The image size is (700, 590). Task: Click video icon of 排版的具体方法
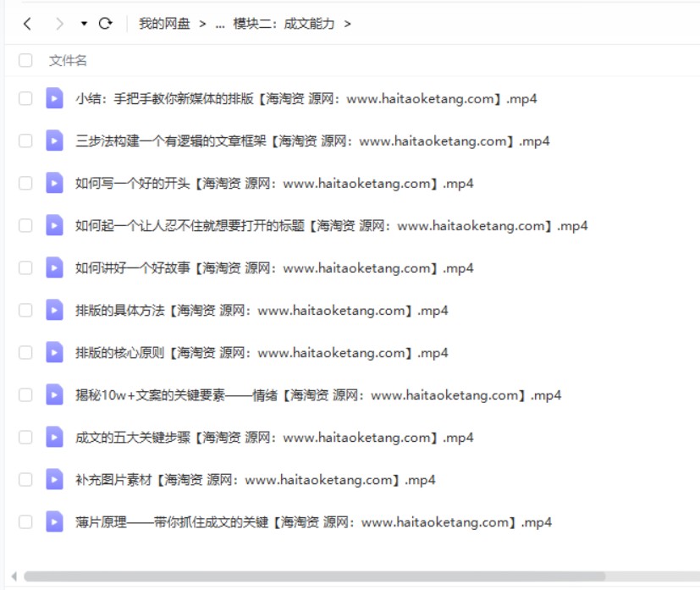[54, 310]
